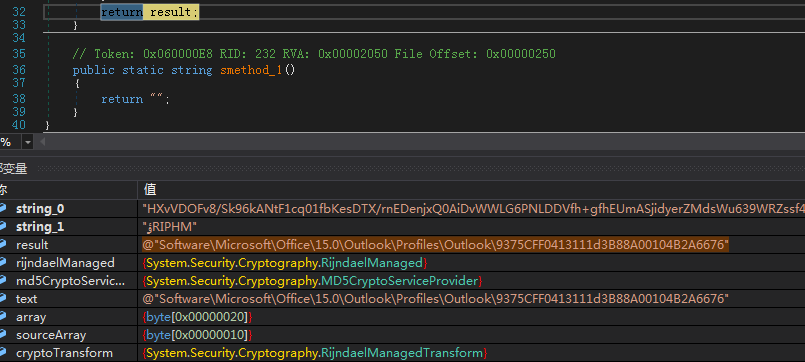Image resolution: width=805 pixels, height=362 pixels.
Task: Click the string return type on line 36
Action: click(191, 70)
